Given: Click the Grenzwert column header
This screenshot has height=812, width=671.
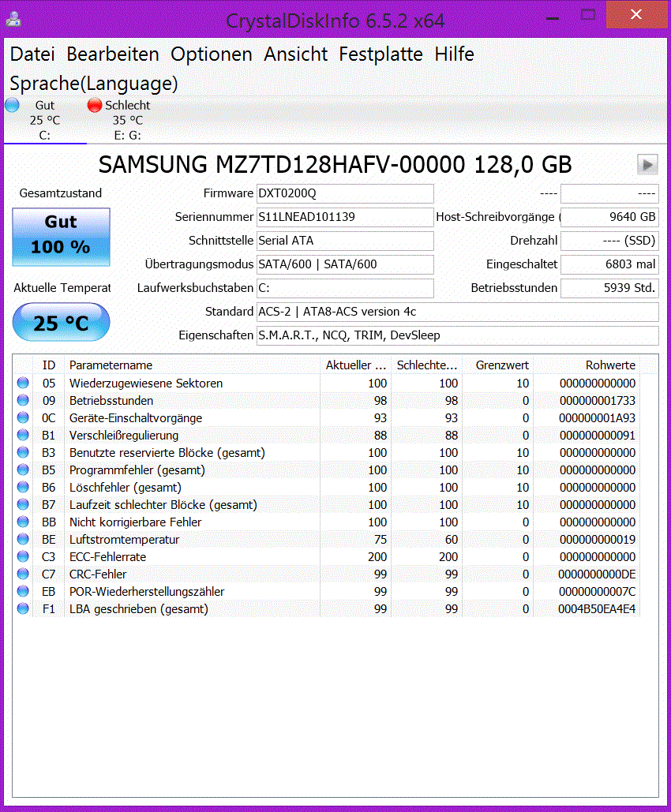Looking at the screenshot, I should pos(497,365).
